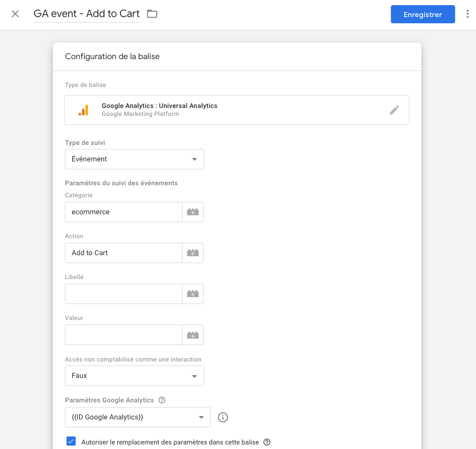Click into the Catégorie field containing ecommerce
This screenshot has width=476, height=449.
(x=123, y=212)
